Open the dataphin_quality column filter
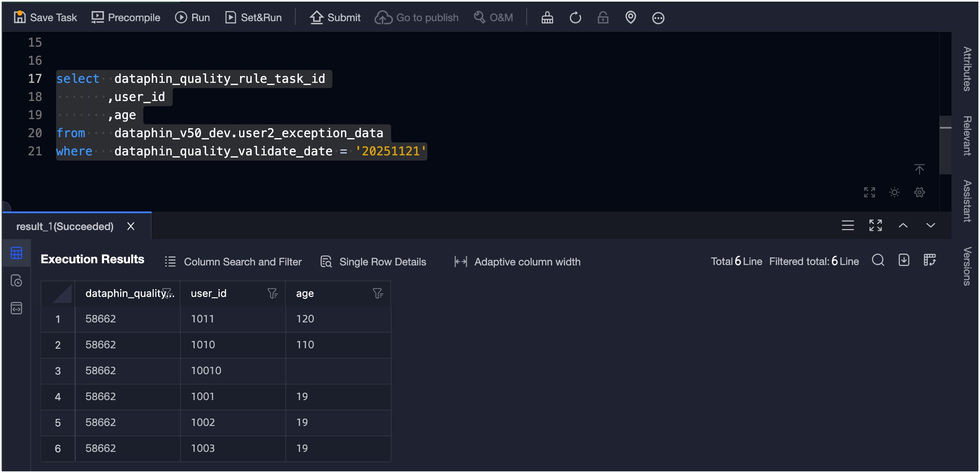The width and height of the screenshot is (980, 473). (x=168, y=293)
